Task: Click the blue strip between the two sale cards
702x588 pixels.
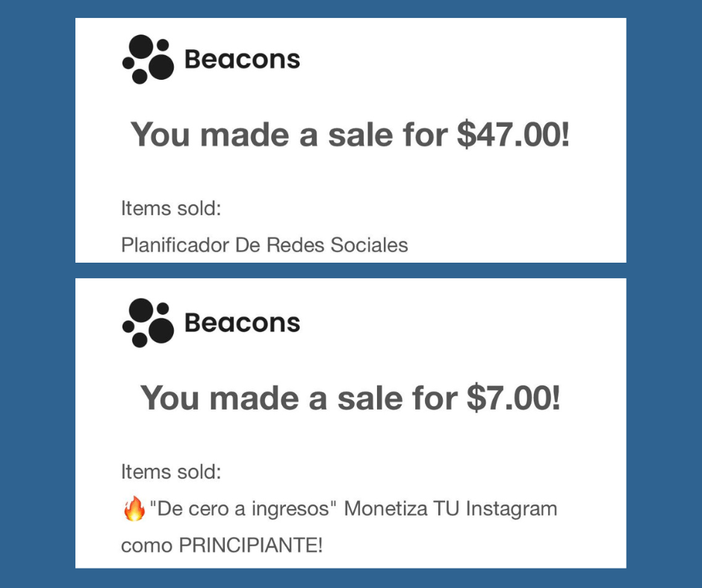Action: (x=350, y=270)
